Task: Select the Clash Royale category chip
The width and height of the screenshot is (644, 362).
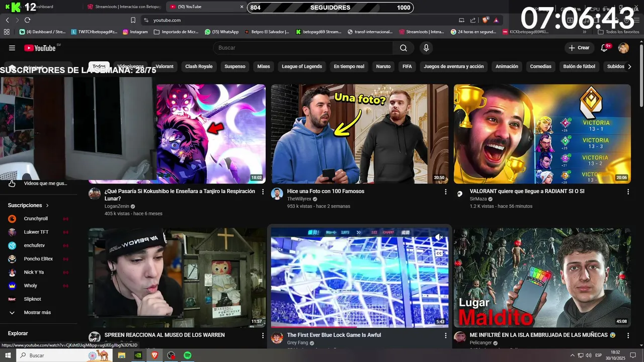Action: point(199,66)
